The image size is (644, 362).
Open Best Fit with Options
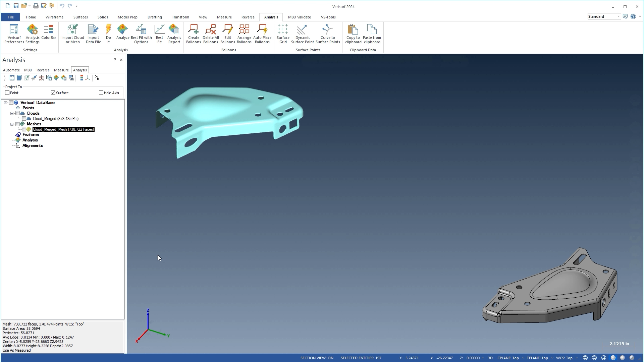(x=141, y=34)
